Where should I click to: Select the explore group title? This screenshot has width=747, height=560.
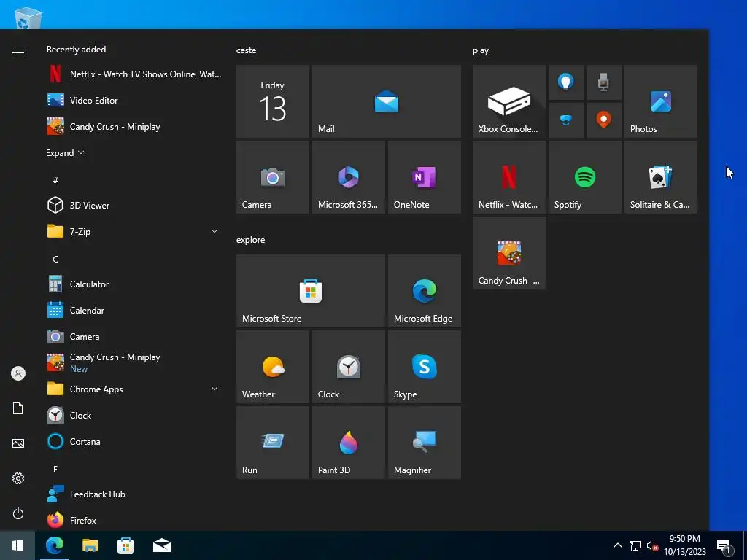coord(251,239)
